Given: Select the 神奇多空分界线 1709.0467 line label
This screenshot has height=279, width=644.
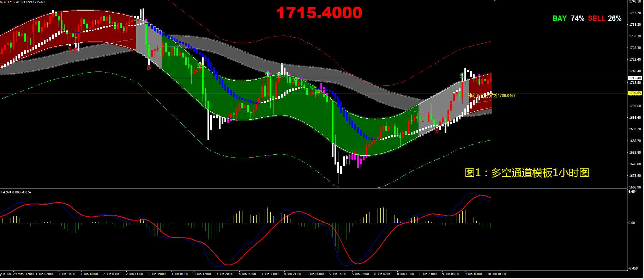Looking at the screenshot, I should (492, 95).
